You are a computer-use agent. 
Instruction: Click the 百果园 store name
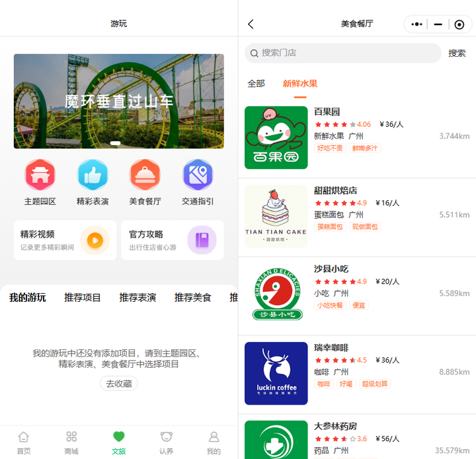pos(327,112)
